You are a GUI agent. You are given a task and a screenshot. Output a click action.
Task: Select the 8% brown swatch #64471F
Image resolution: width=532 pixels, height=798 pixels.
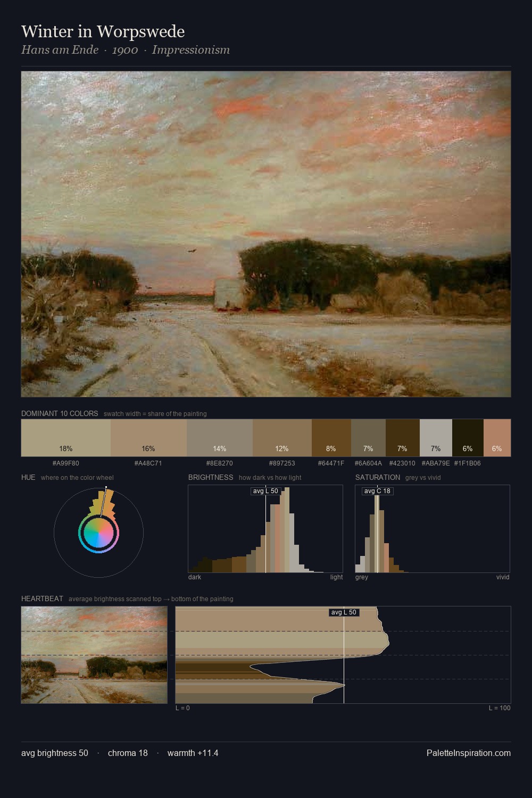click(x=331, y=438)
